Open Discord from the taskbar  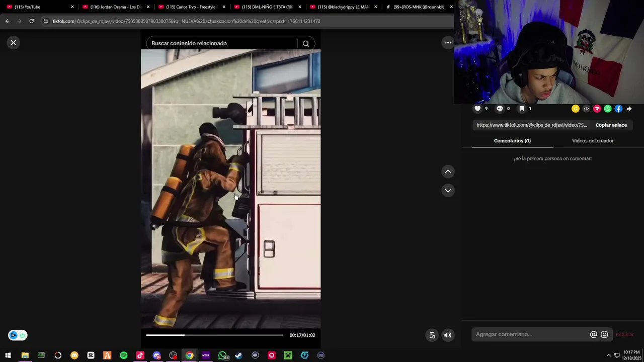pos(156,355)
